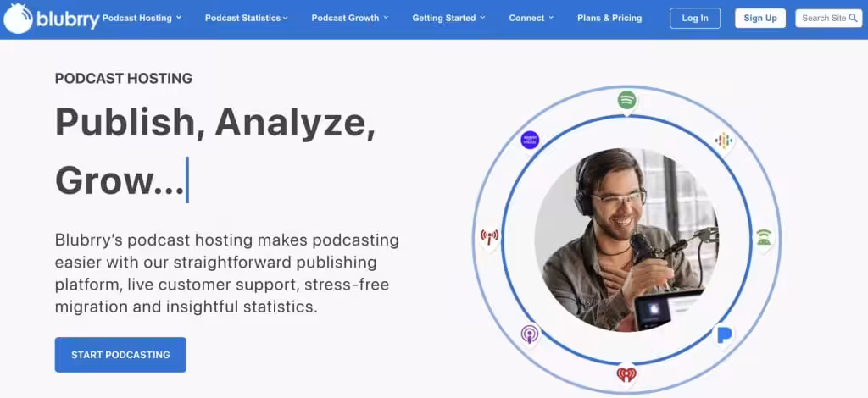Click the podcaster photo in the circle
The height and width of the screenshot is (398, 868).
click(x=626, y=240)
